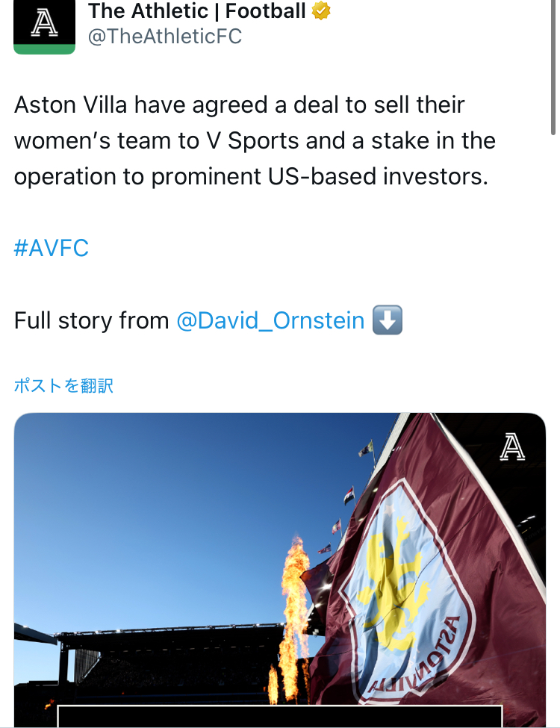Click the green stripe under avatar

[44, 49]
